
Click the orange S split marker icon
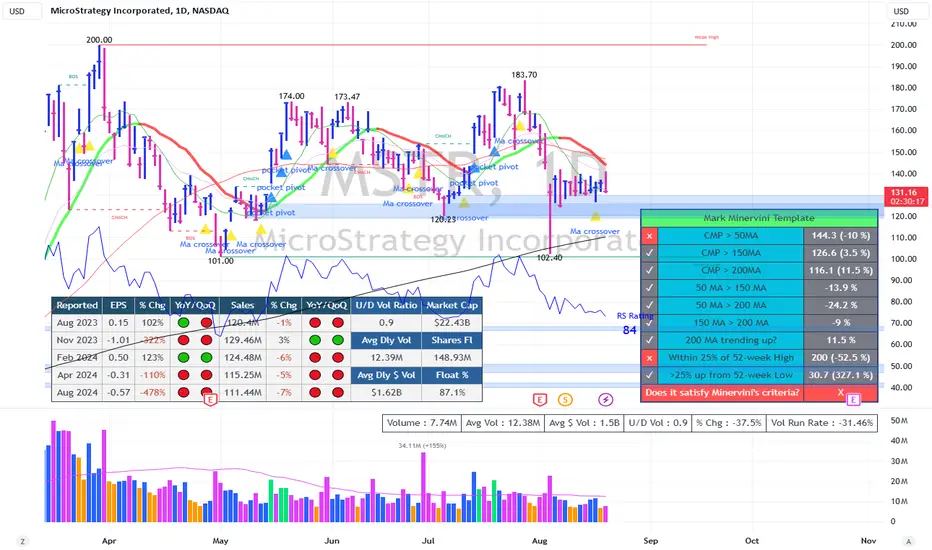click(565, 400)
